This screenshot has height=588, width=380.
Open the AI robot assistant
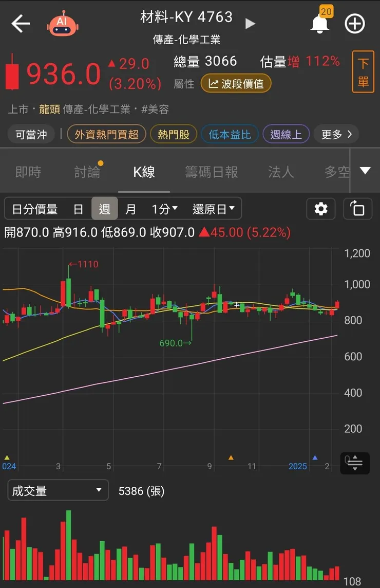coord(63,24)
